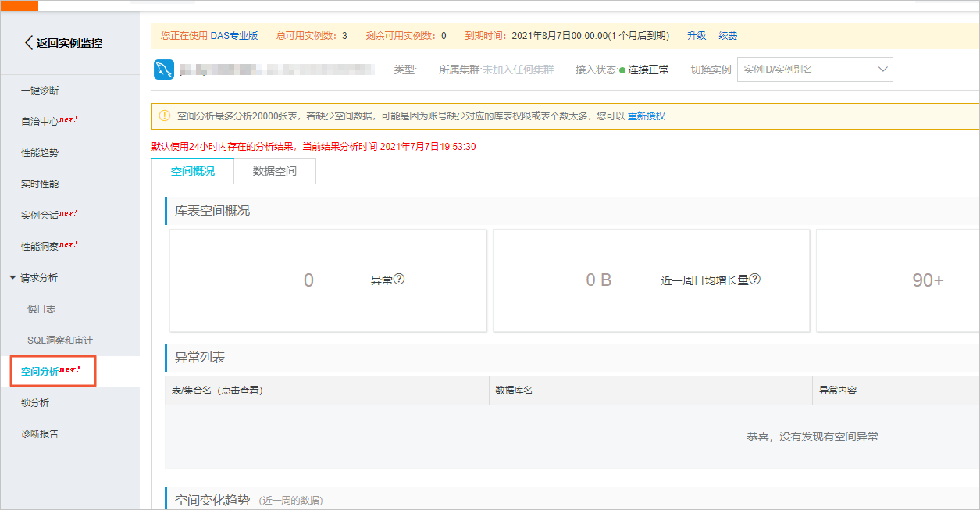Click the 异常列表 section heading

pos(200,357)
